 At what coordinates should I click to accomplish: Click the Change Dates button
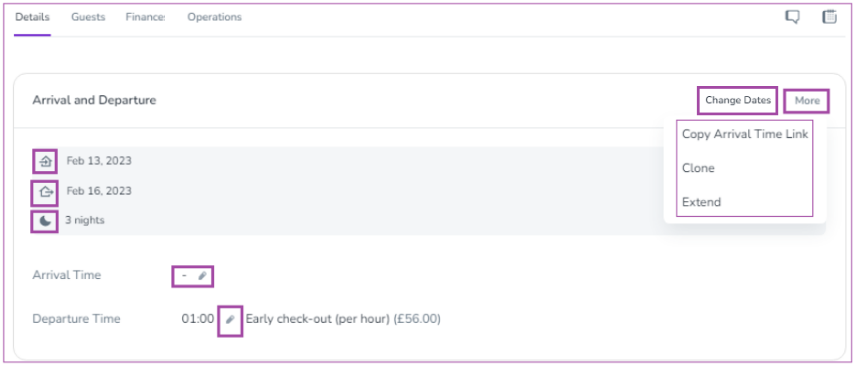click(738, 101)
